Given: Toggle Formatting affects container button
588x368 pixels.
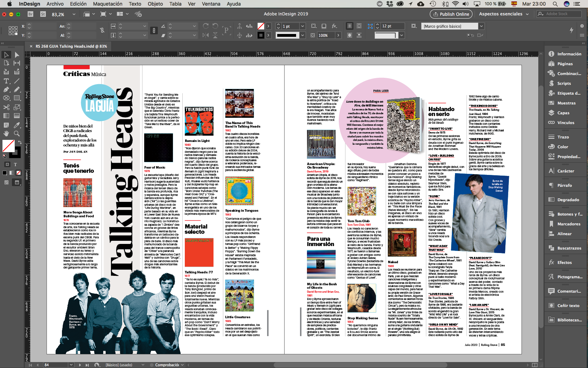Looking at the screenshot, I should [7, 164].
